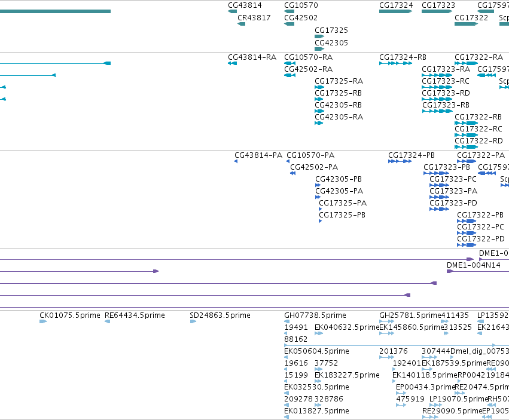Click the 192401 feature label
This screenshot has height=420, width=509.
click(x=407, y=363)
